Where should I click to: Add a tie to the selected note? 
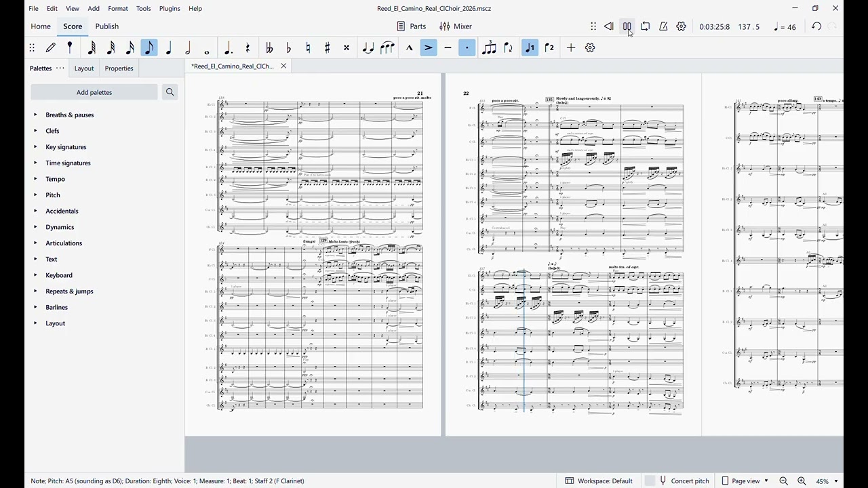(x=368, y=47)
